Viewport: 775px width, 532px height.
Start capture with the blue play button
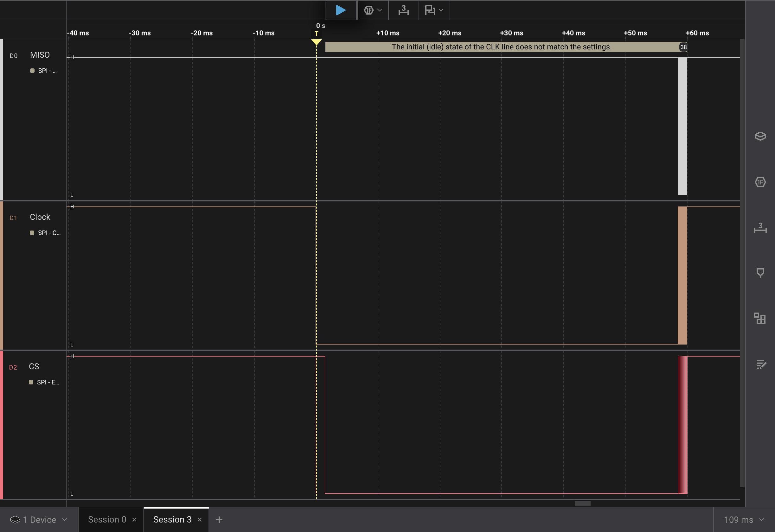point(340,10)
